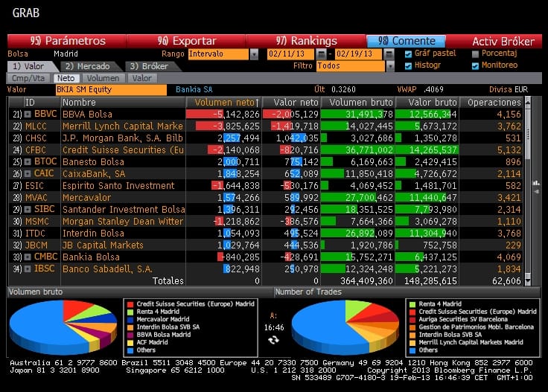
Task: Open calendar picker for start date 02/11/13
Action: [x=321, y=54]
